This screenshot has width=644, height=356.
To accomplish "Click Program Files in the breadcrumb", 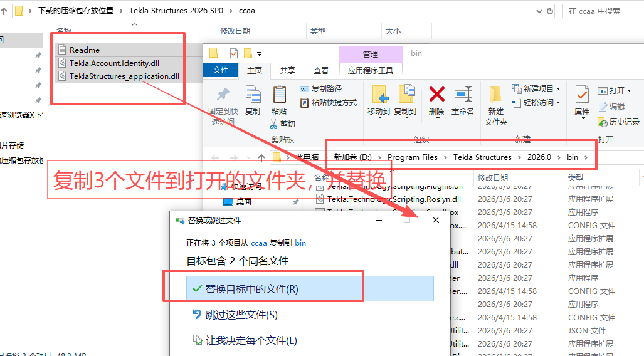I will [413, 157].
